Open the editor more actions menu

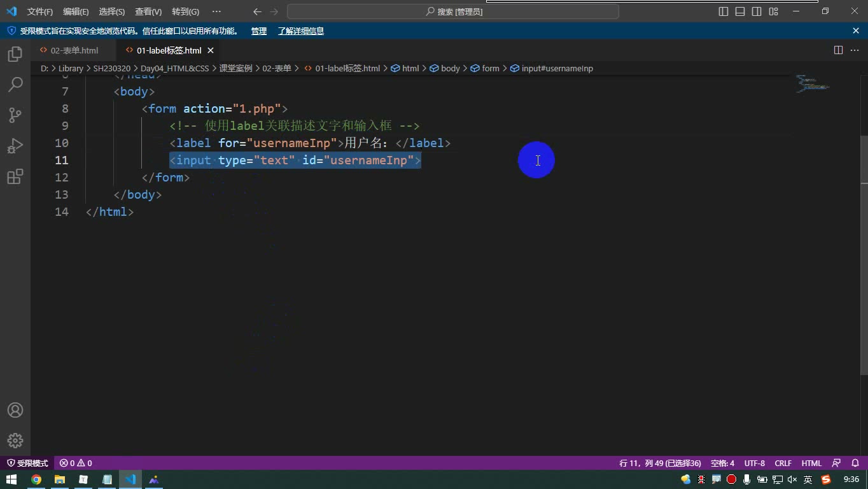point(855,50)
